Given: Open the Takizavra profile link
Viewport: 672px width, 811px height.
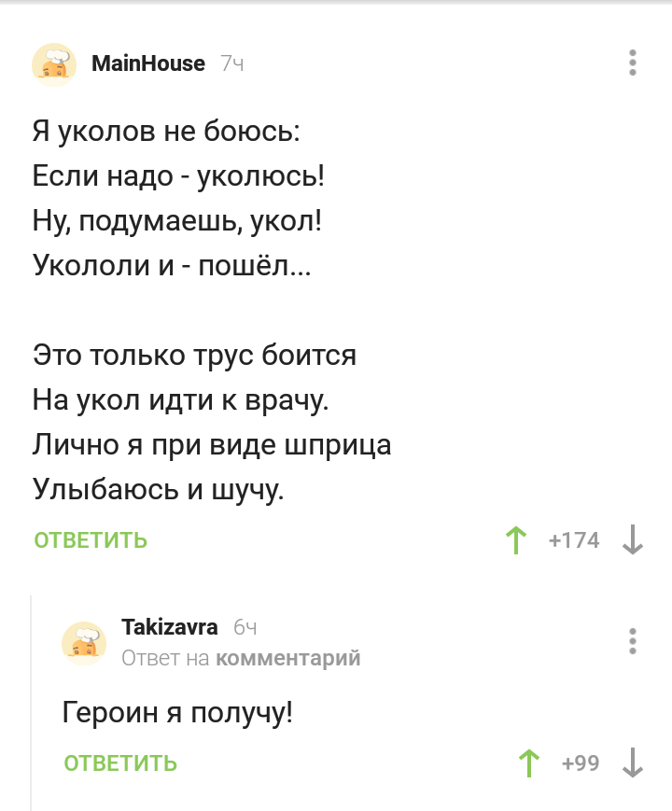Looking at the screenshot, I should pyautogui.click(x=170, y=625).
